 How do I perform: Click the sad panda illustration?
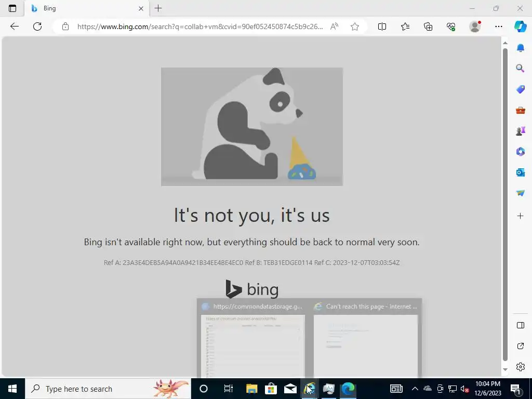click(252, 127)
